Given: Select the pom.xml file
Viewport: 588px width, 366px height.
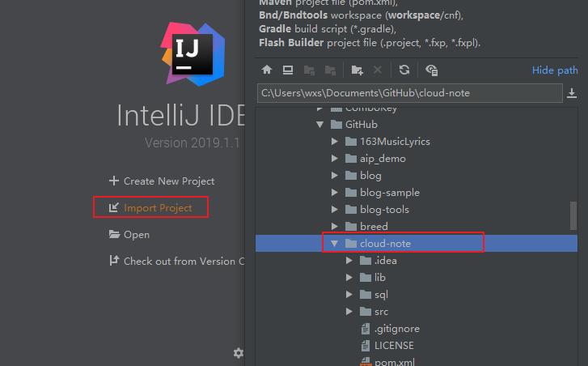Looking at the screenshot, I should click(417, 360).
